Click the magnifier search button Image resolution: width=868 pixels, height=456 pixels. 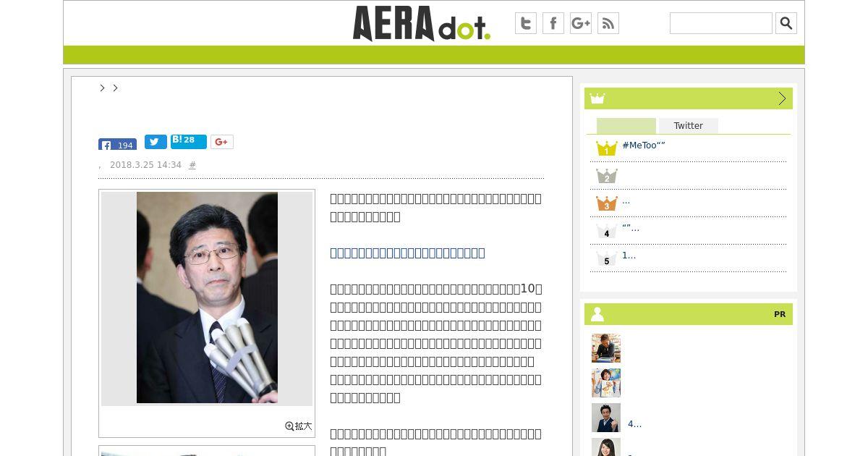(786, 23)
